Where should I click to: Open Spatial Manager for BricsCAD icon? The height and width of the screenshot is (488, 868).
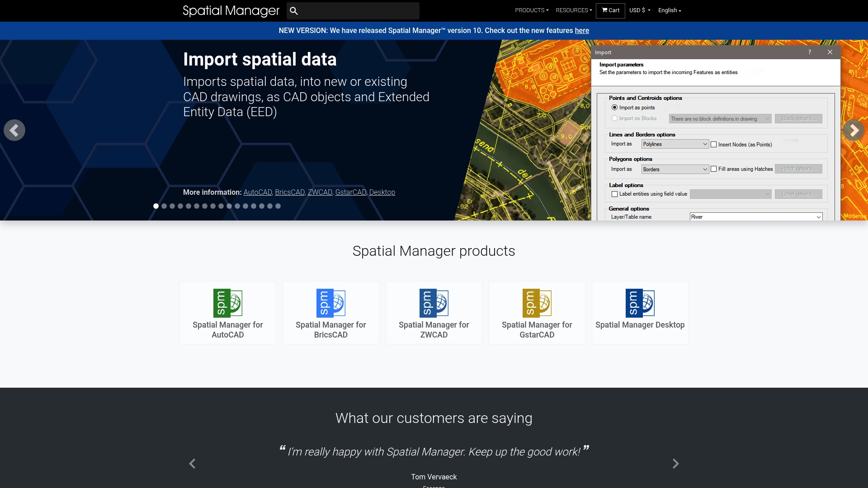pyautogui.click(x=330, y=303)
